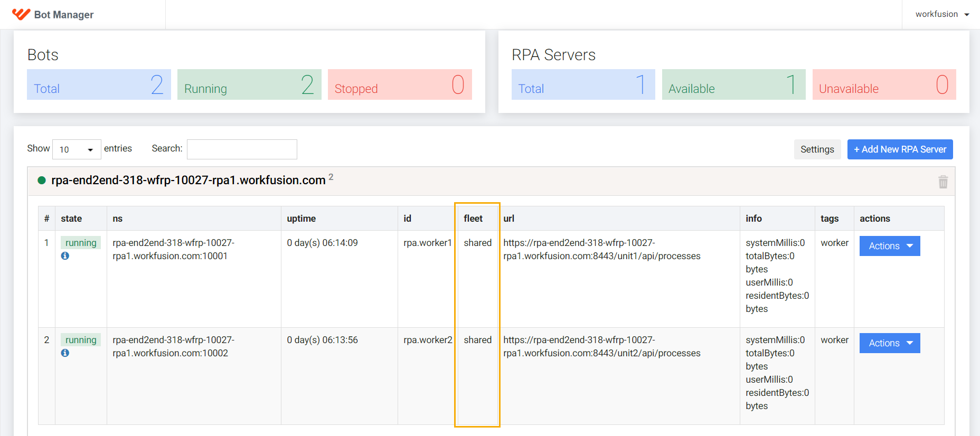Click the Bots panel heading
Viewport: 980px width, 436px height.
coord(43,55)
